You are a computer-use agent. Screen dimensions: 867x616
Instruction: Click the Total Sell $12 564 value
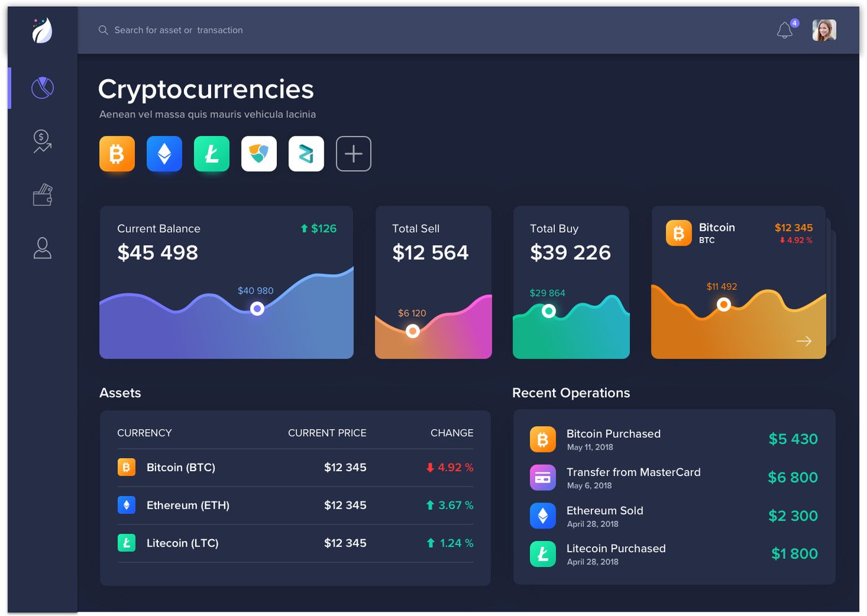(x=430, y=253)
